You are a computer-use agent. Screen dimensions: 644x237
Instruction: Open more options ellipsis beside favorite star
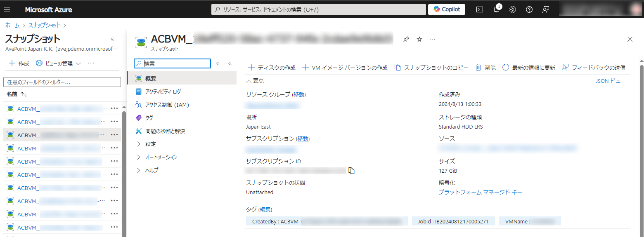coord(433,39)
